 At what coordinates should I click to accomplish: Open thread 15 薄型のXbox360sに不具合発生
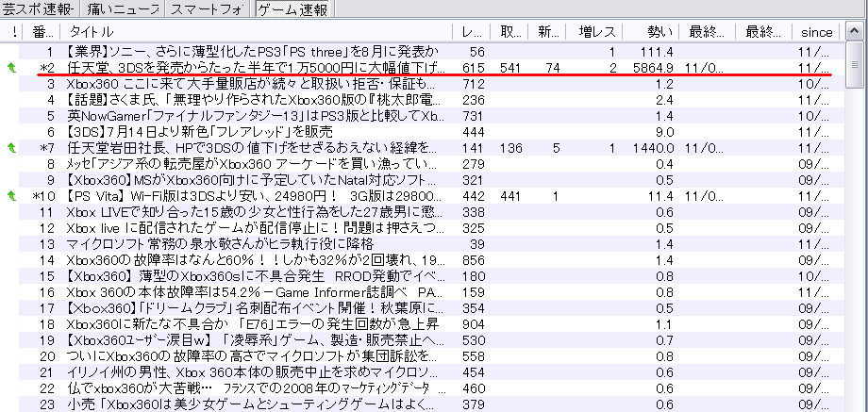[x=254, y=276]
